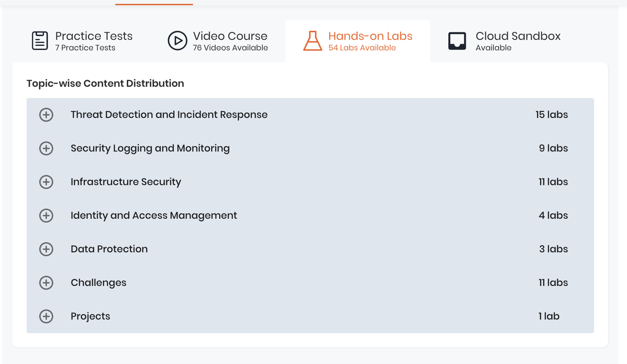Expand Challenges plus icon

[x=46, y=283]
